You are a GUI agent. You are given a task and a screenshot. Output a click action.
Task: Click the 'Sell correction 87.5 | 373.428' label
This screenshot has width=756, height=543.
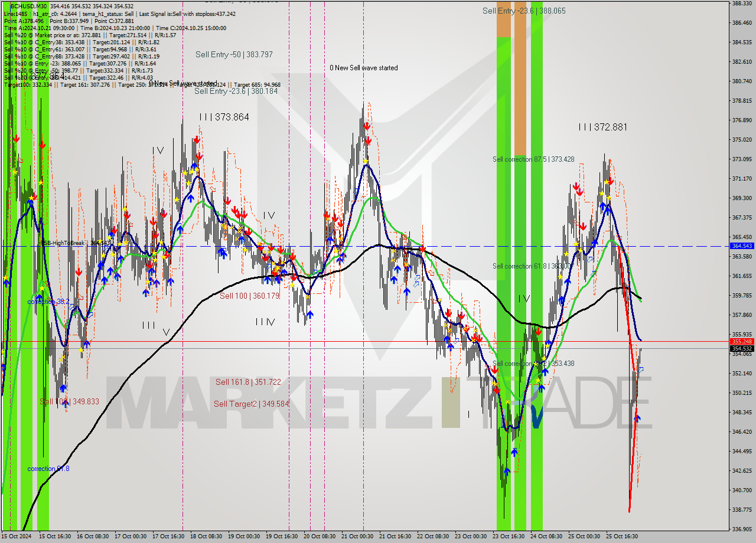point(533,159)
